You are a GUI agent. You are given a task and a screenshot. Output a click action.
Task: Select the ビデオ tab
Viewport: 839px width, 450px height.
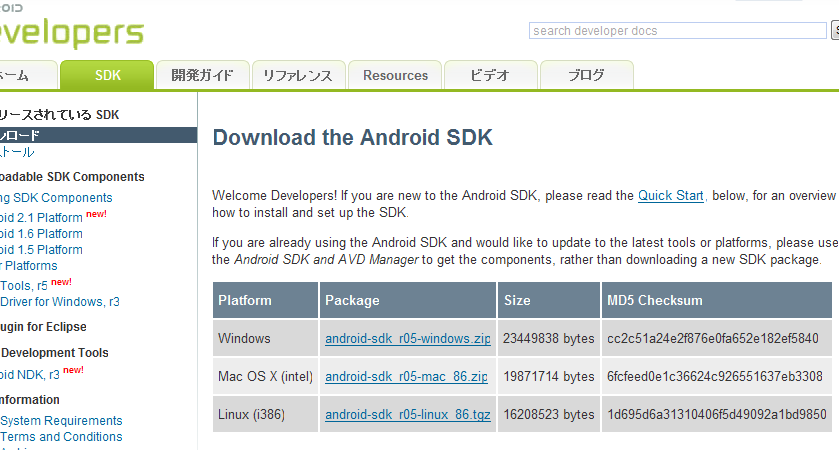(x=489, y=75)
